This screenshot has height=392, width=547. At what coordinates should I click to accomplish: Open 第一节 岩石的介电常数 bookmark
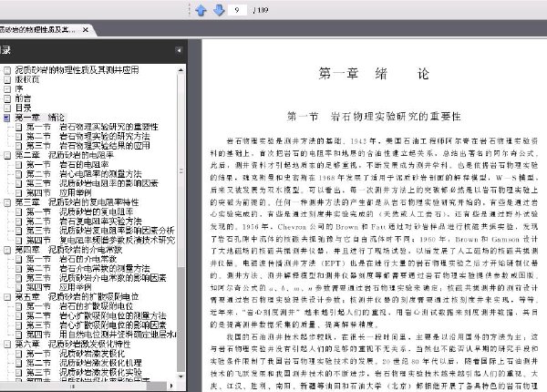[x=71, y=259]
